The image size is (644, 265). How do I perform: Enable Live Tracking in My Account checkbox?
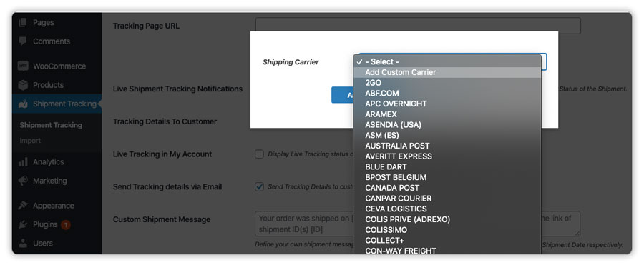[x=259, y=154]
